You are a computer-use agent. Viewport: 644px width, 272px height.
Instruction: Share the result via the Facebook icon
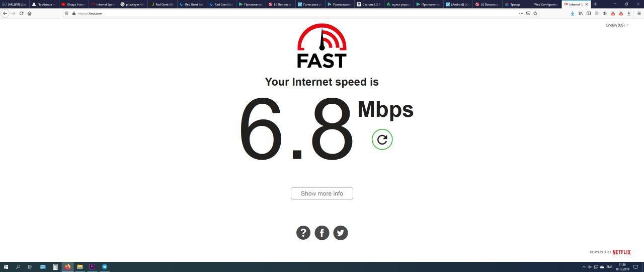click(322, 233)
